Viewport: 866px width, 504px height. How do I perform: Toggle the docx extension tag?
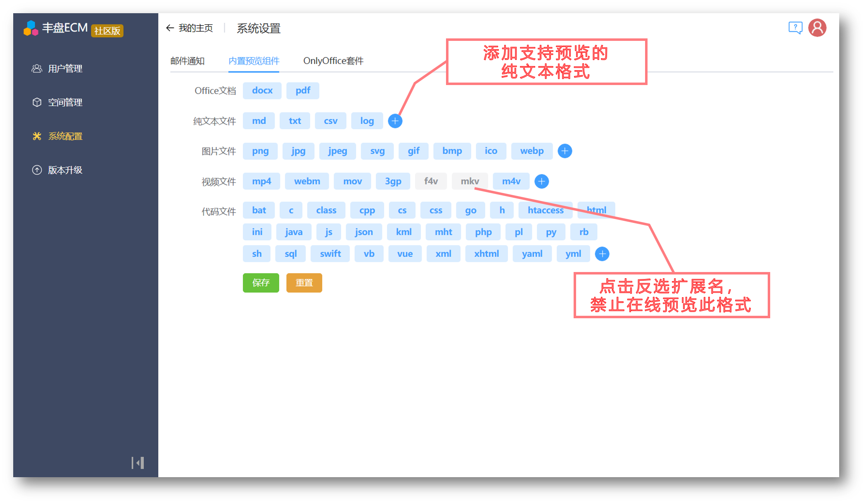click(x=262, y=90)
